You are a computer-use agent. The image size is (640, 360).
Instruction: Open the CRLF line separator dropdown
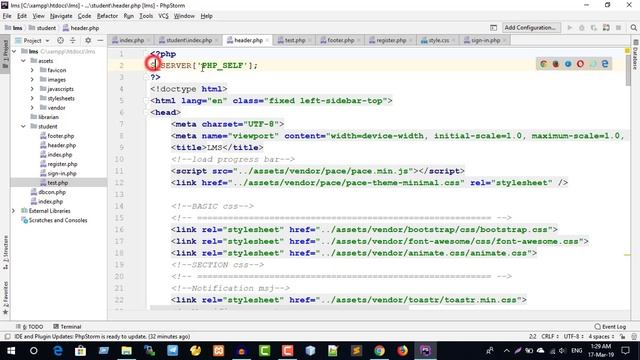(550, 337)
